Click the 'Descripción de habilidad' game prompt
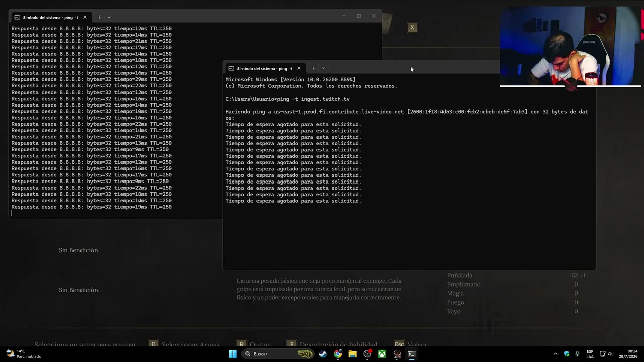 click(x=333, y=344)
